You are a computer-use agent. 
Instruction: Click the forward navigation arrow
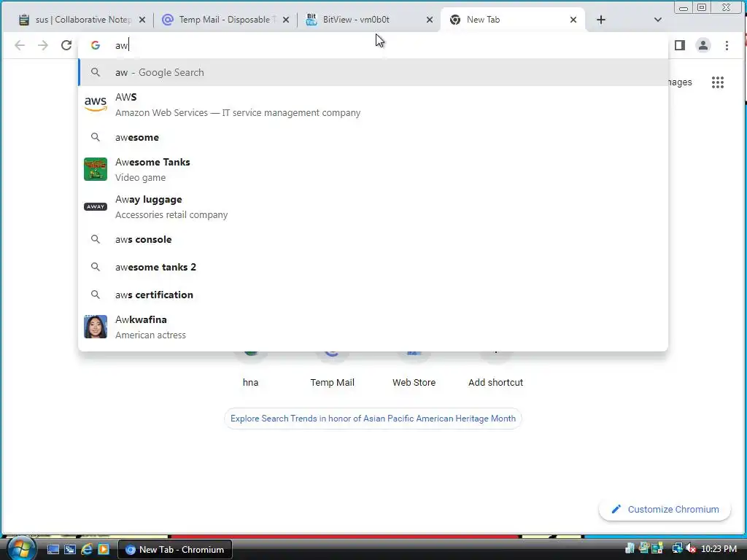43,45
